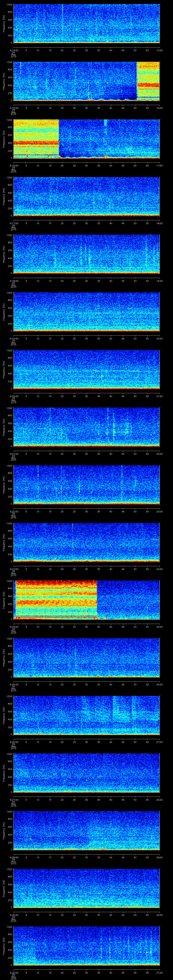Click the '6:29:00' start time label
The width and height of the screenshot is (173, 980).
pos(14,915)
